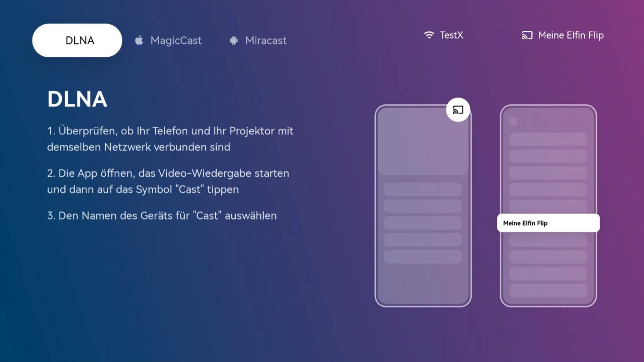Choose Meine Elfin Flip in the phone device list

coord(548,223)
